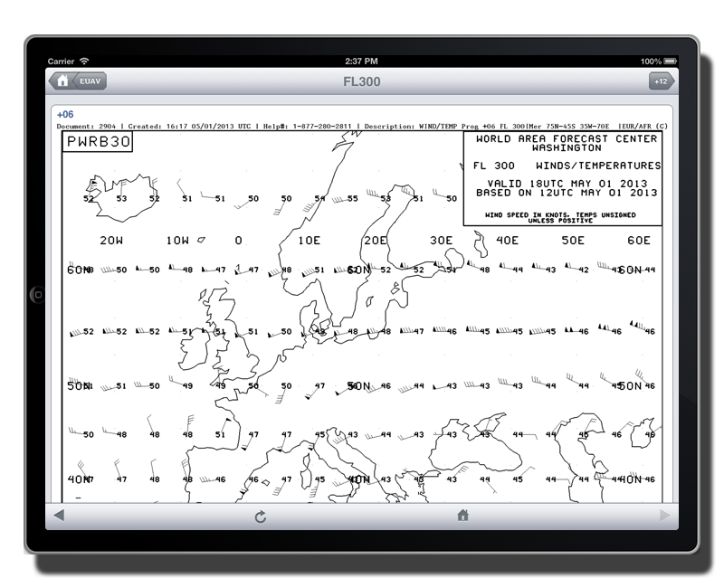Tap the PWRB30 chart identifier box
The image size is (724, 588).
coord(97,142)
